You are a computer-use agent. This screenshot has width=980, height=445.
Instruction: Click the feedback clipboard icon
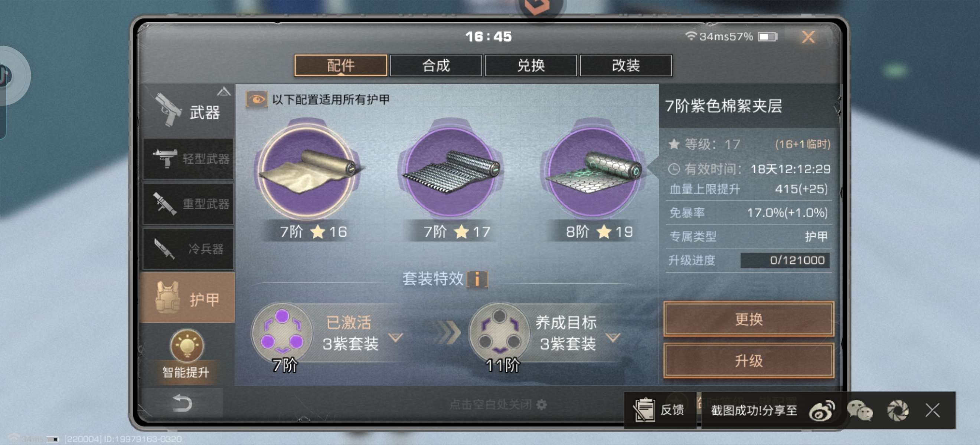pos(644,410)
